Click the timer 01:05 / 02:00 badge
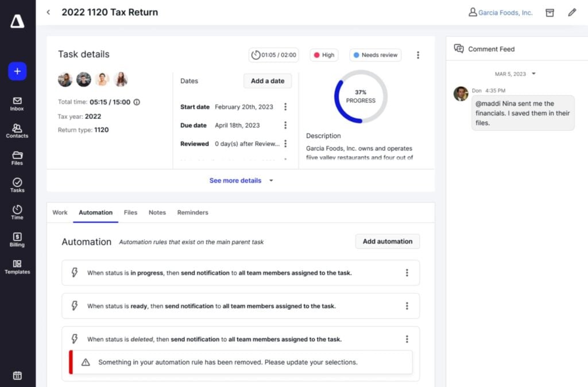 (274, 55)
